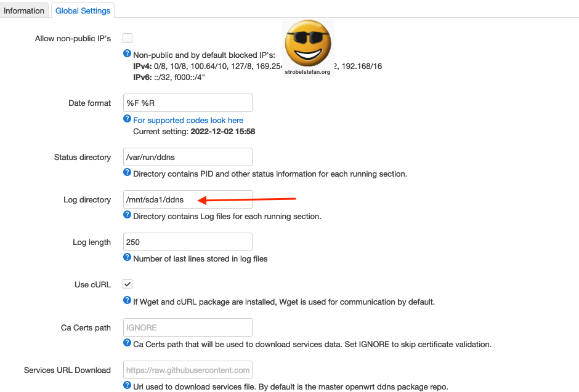579x392 pixels.
Task: Click inside the Date format field
Action: (187, 102)
